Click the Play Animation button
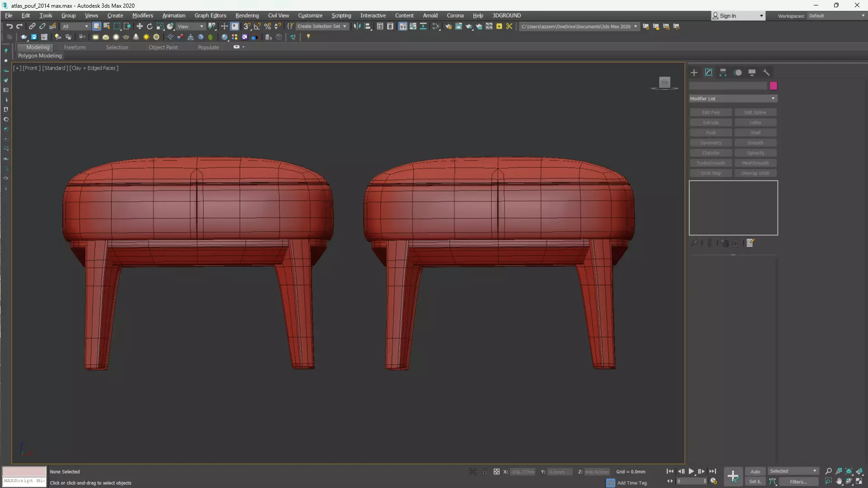 [x=691, y=471]
